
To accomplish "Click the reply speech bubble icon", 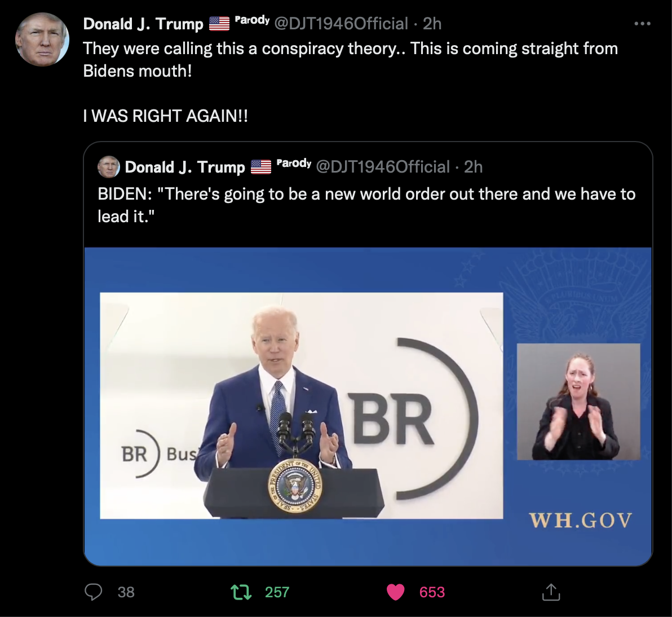I will 93,592.
